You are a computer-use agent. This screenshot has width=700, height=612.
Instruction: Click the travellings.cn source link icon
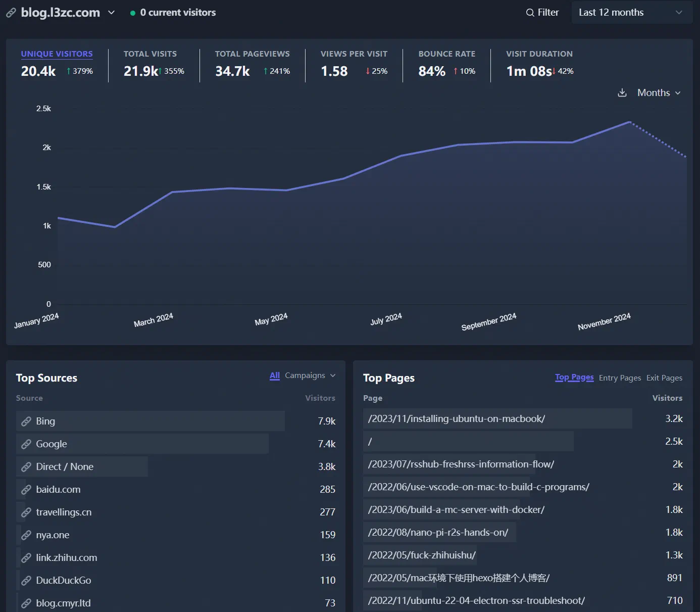[26, 512]
